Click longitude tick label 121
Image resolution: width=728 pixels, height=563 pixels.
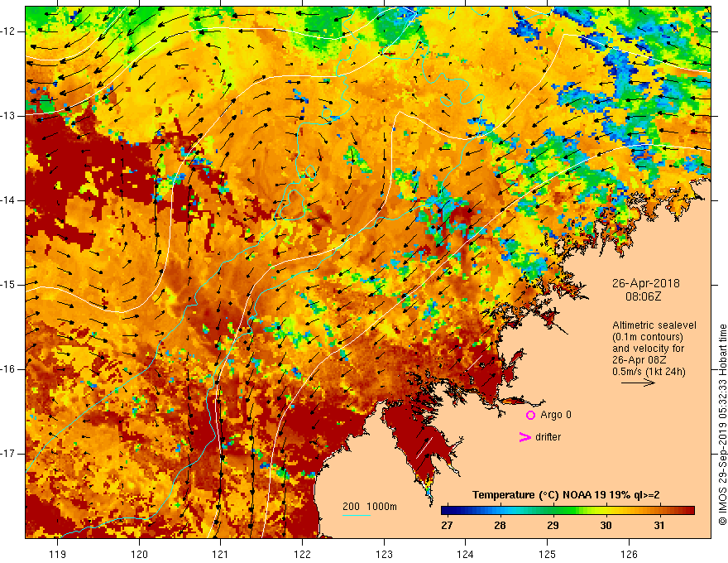pyautogui.click(x=220, y=554)
